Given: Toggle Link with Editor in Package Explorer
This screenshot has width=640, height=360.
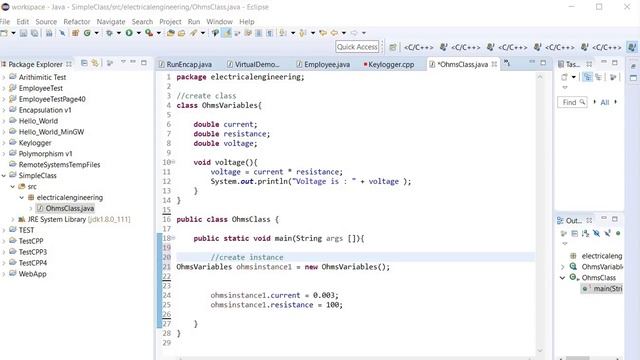Looking at the screenshot, I should (95, 63).
